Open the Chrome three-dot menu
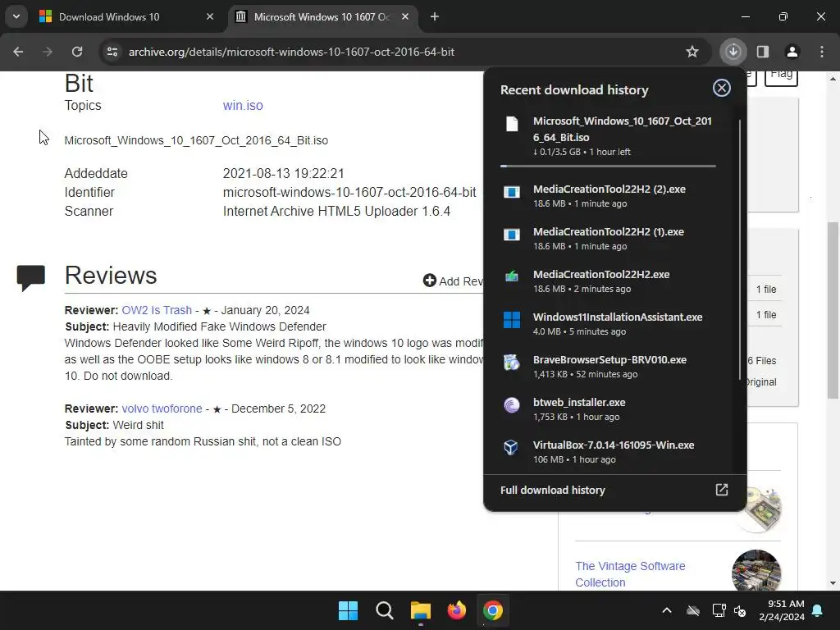This screenshot has height=630, width=840. pos(822,52)
